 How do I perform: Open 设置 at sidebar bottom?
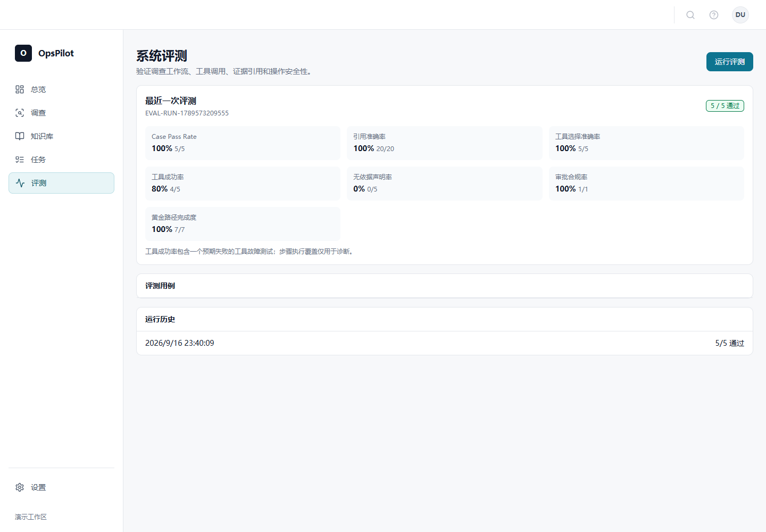tap(61, 487)
